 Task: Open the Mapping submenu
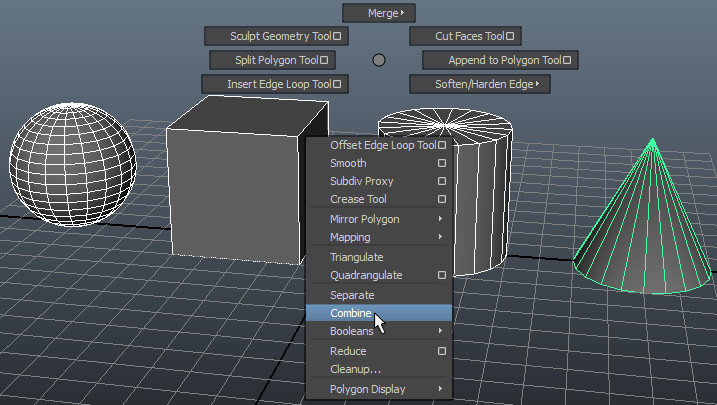point(378,237)
